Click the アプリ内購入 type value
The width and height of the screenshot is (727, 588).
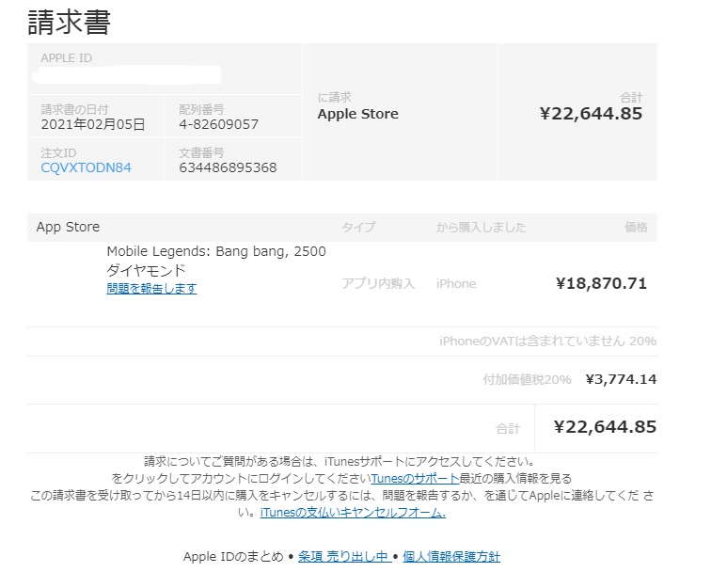(x=378, y=283)
